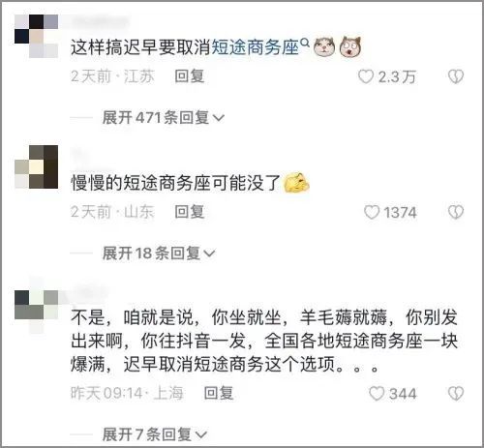Reply to the Shandong comment via 回复
The width and height of the screenshot is (484, 448).
click(x=190, y=212)
